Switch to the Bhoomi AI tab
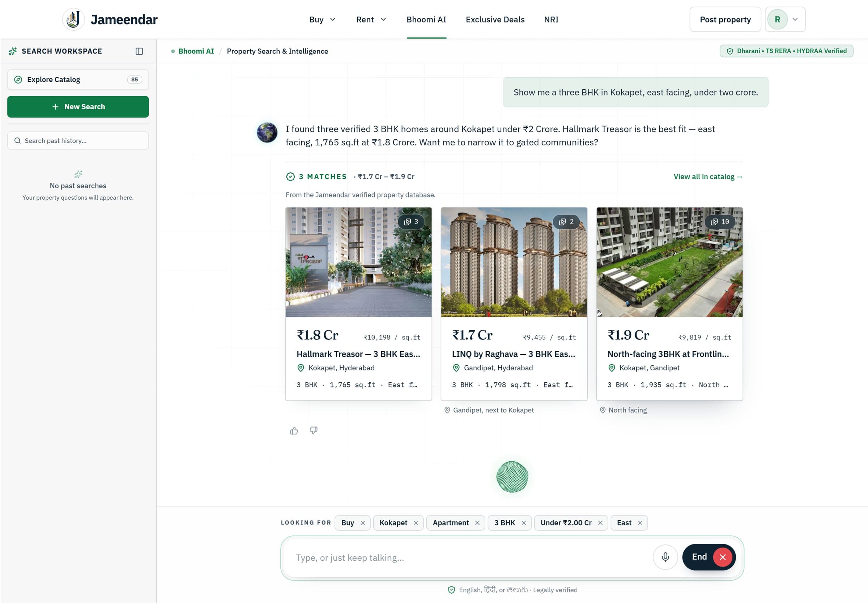This screenshot has width=868, height=603. [426, 20]
